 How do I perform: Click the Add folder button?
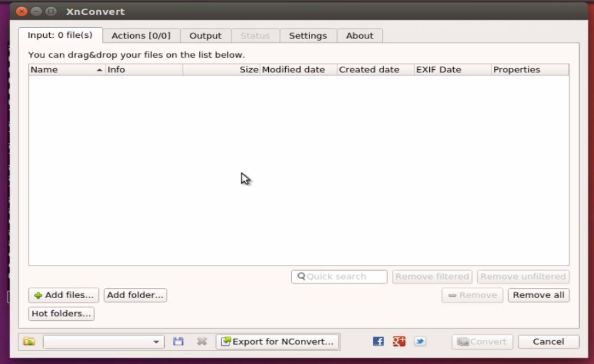[x=135, y=295]
